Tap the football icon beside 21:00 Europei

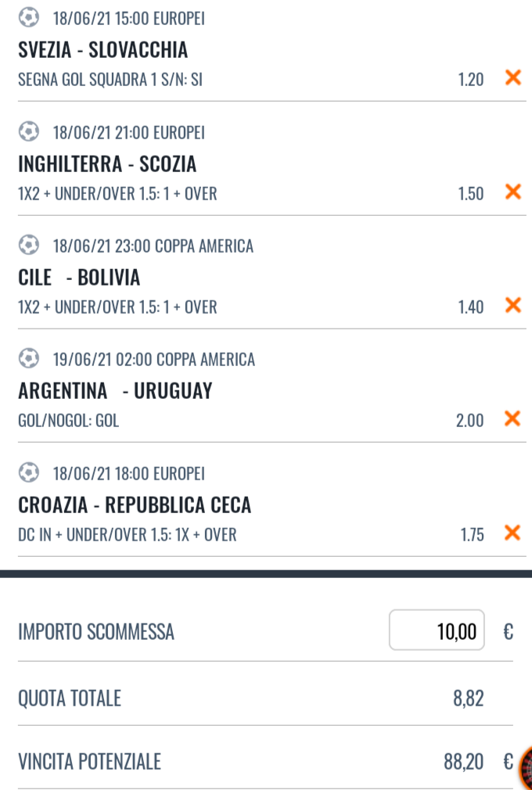pos(28,132)
